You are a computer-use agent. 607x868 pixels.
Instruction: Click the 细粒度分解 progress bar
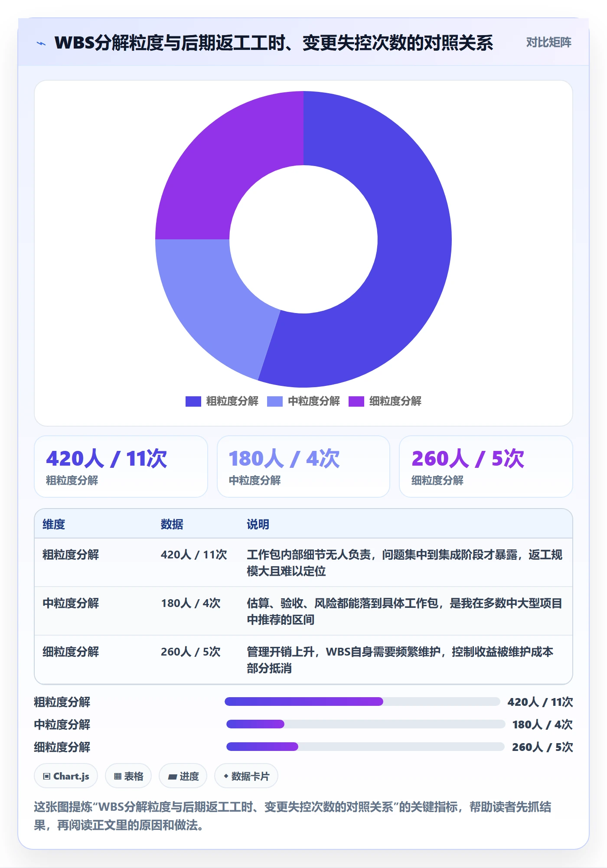[x=366, y=747]
